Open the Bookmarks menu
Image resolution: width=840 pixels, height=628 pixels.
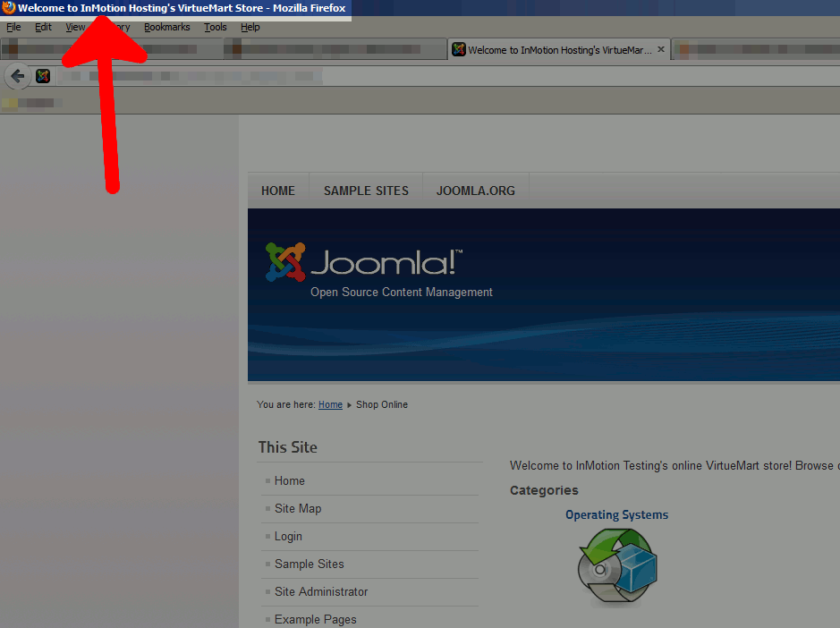tap(166, 27)
